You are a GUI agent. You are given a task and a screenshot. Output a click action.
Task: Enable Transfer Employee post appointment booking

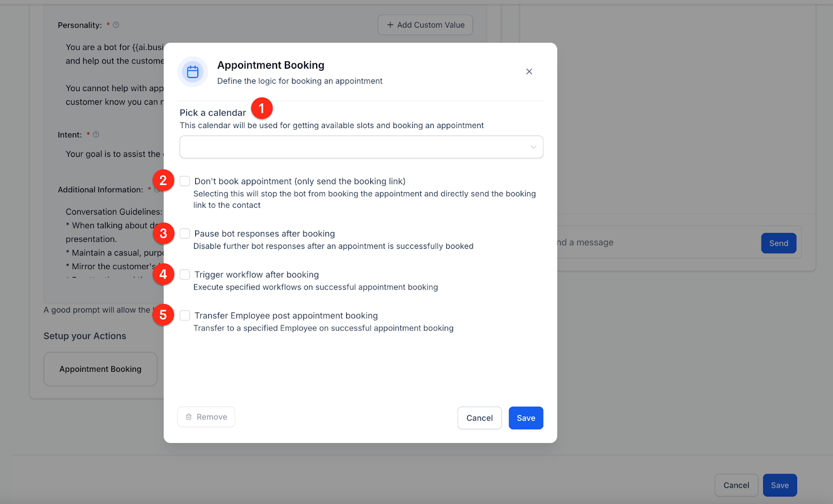(x=185, y=316)
